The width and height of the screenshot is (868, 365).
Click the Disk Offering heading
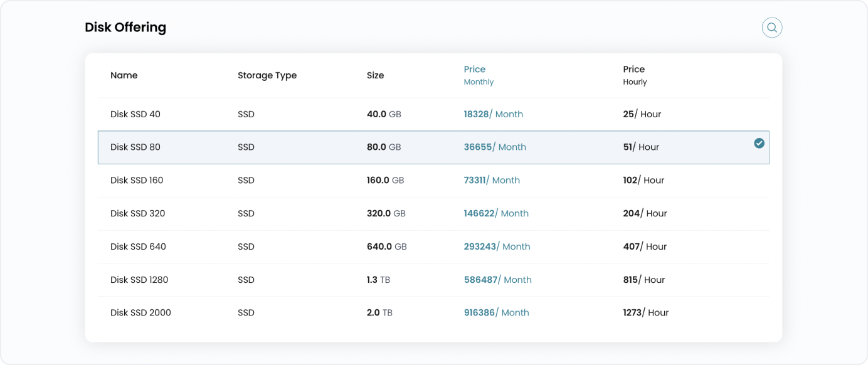125,28
